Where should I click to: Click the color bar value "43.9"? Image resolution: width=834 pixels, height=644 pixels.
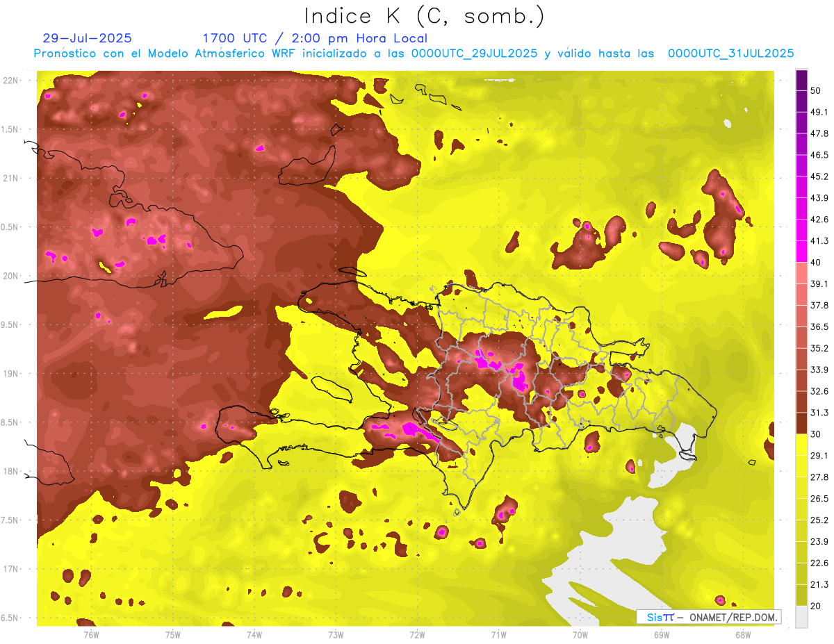point(819,198)
